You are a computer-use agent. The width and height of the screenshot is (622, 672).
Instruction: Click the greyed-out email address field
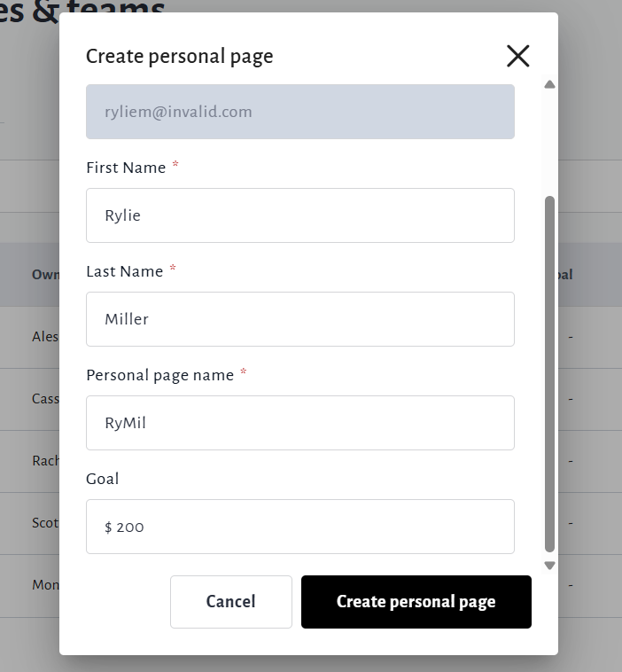click(299, 112)
